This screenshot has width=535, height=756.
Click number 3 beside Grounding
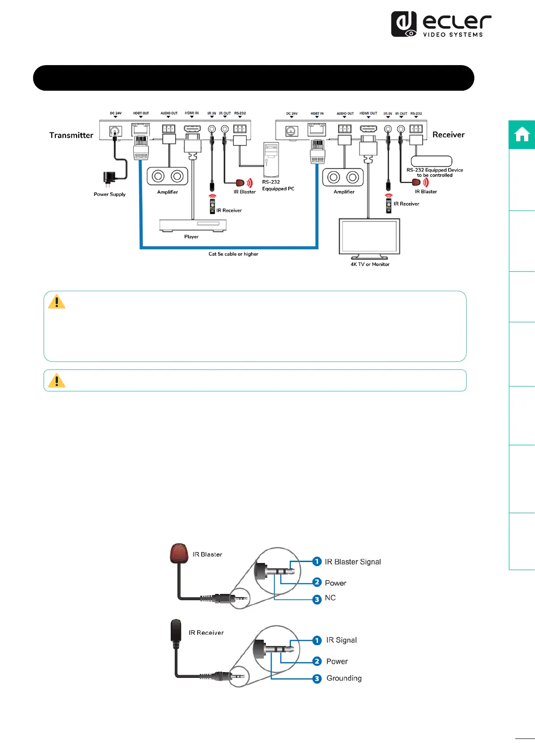(317, 678)
